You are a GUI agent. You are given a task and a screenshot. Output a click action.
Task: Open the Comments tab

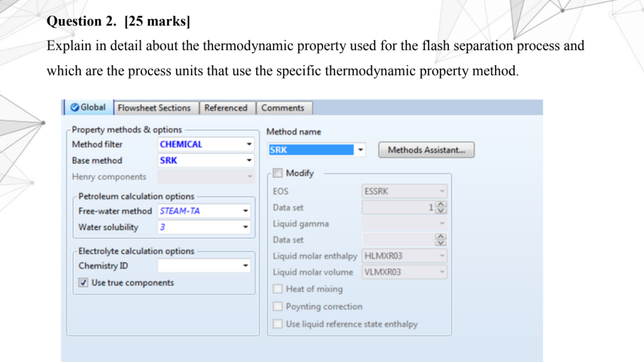click(283, 108)
